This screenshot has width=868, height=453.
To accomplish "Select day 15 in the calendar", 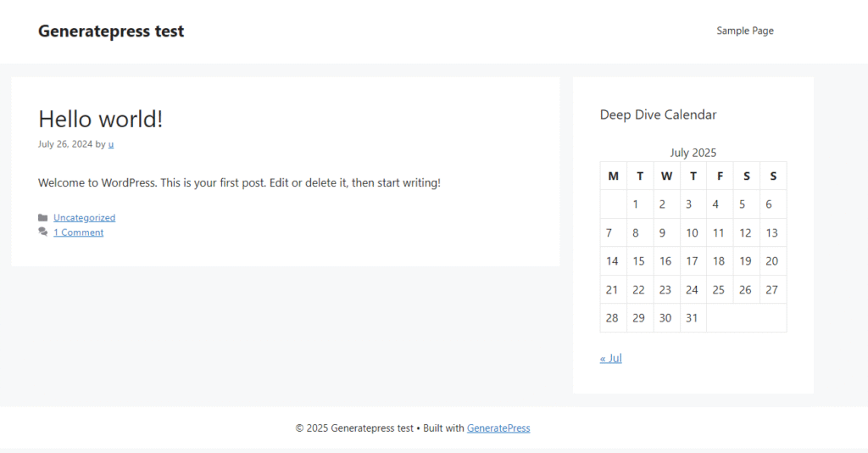I will pyautogui.click(x=638, y=261).
